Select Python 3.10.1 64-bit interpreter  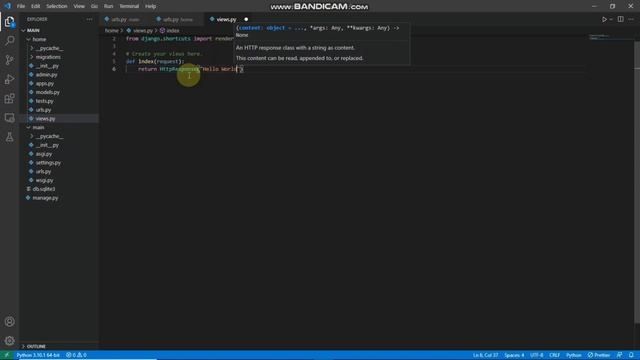(x=38, y=355)
